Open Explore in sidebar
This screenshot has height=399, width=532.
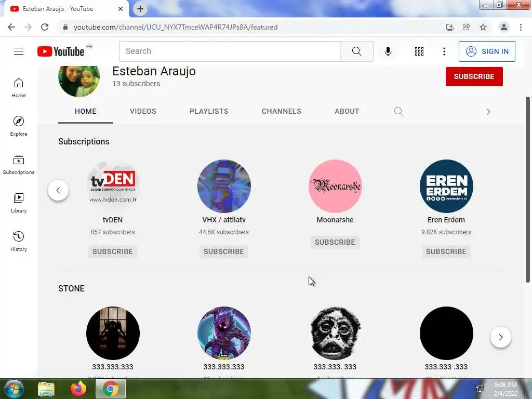(x=19, y=126)
